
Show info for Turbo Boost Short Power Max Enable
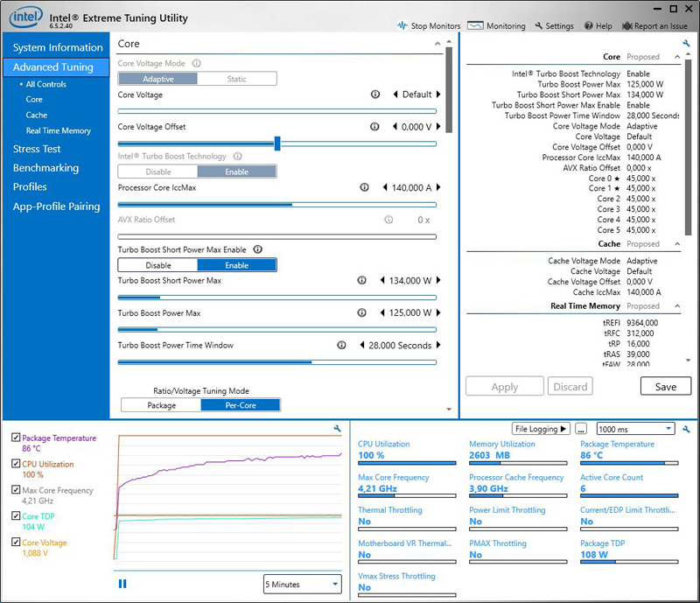pos(257,249)
